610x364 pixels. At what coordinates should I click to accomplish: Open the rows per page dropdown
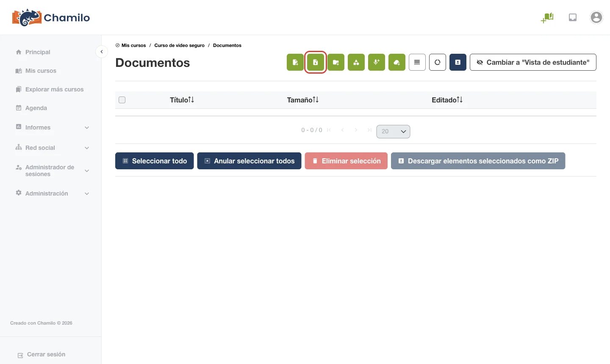point(393,131)
